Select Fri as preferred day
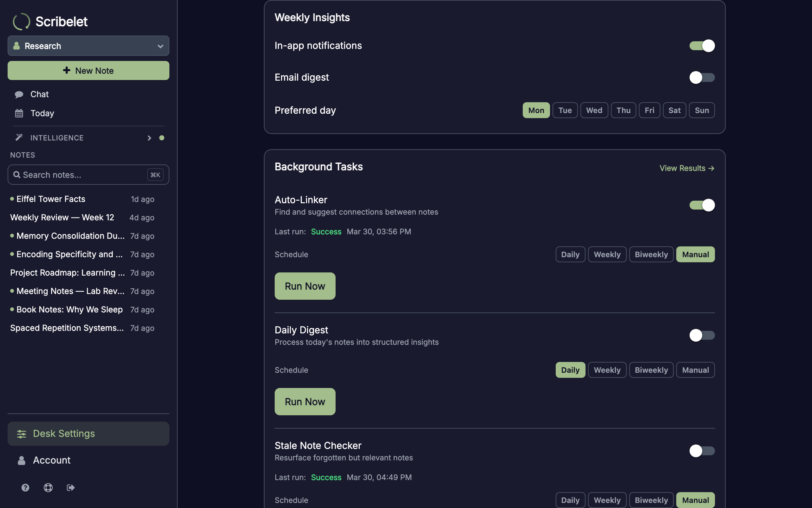812x508 pixels. coord(649,110)
